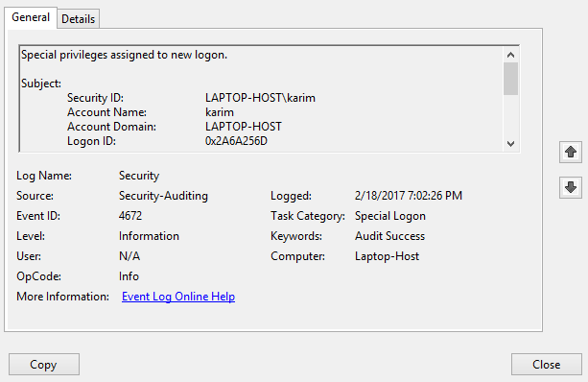The width and height of the screenshot is (588, 382).
Task: Click 'Special privileges assigned to new logon' text
Action: click(124, 55)
